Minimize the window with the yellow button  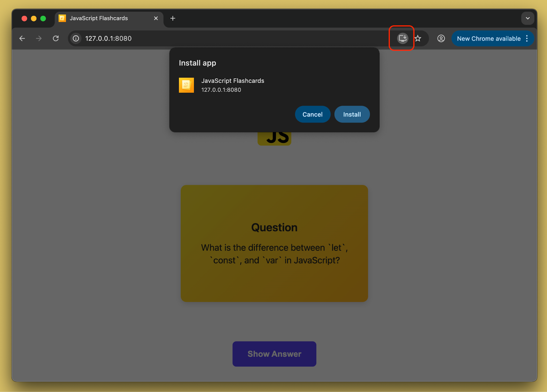click(34, 18)
